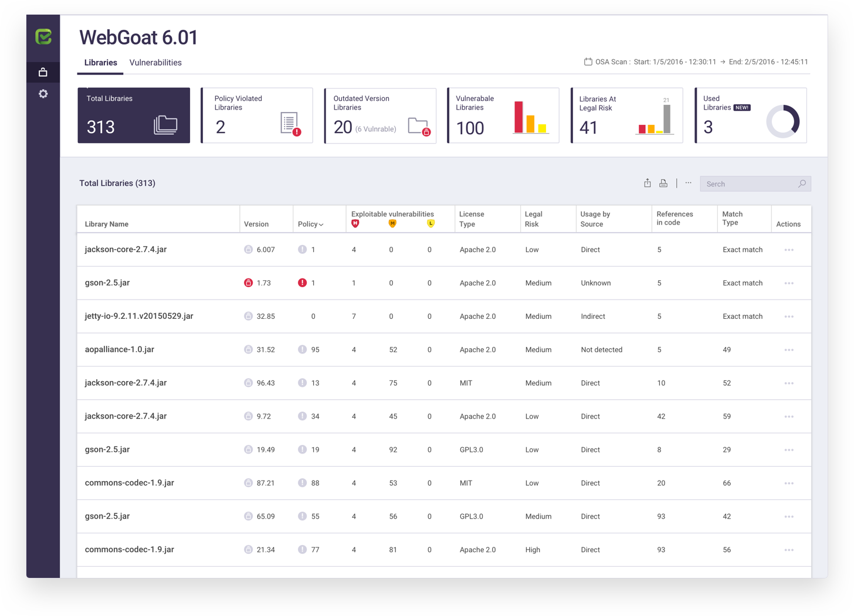This screenshot has height=616, width=854.
Task: Click the high severity shield icon header
Action: (x=355, y=223)
